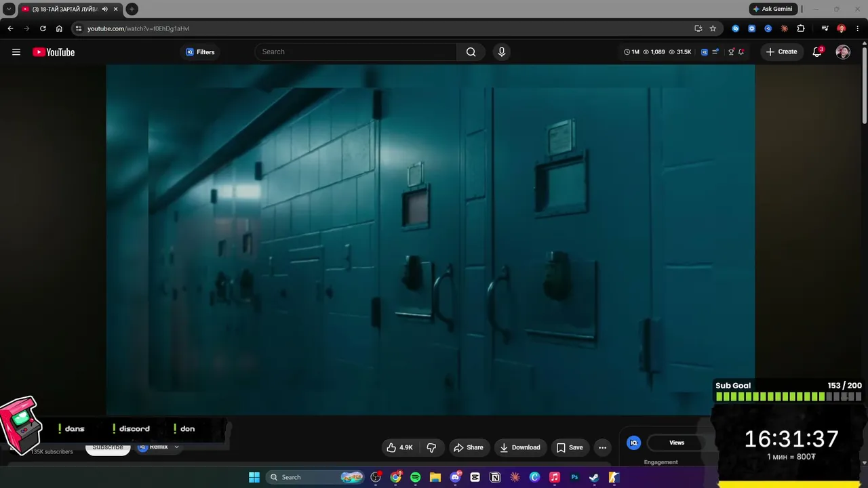The width and height of the screenshot is (868, 488).
Task: Dislike the video
Action: [431, 447]
